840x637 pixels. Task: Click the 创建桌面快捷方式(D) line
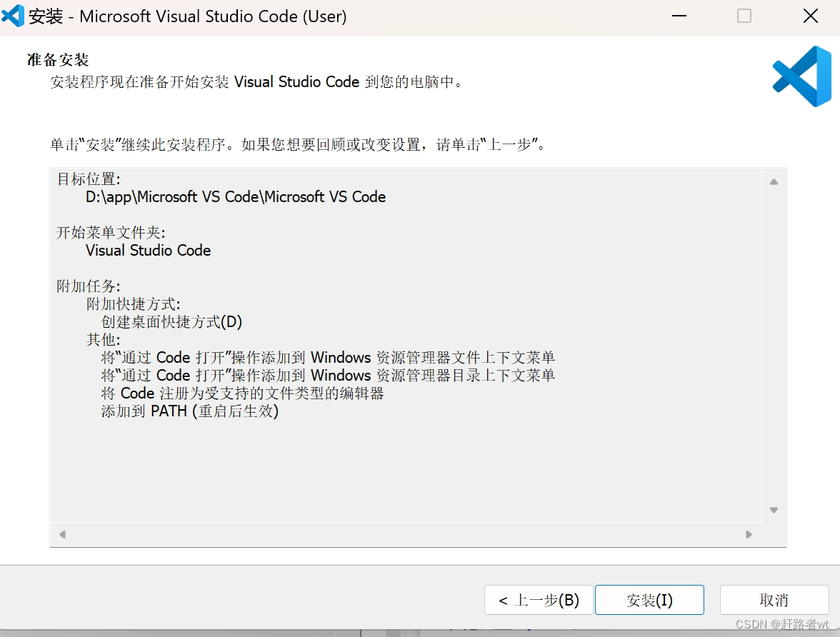(x=171, y=322)
